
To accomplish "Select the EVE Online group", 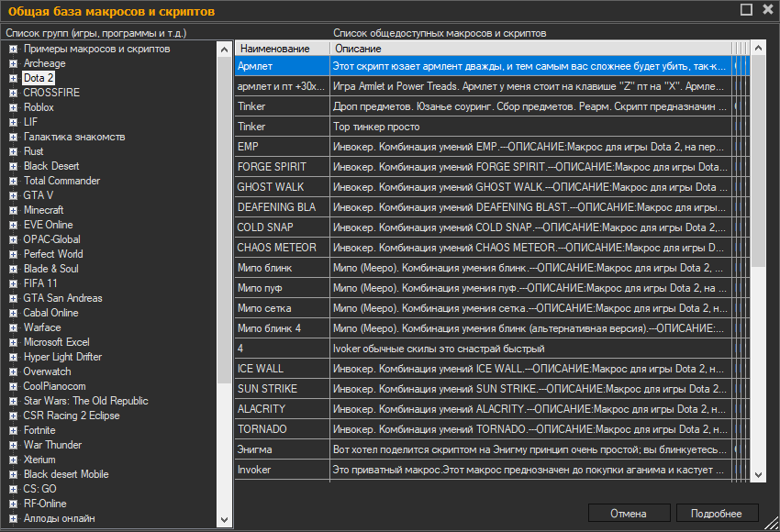I will click(x=49, y=225).
